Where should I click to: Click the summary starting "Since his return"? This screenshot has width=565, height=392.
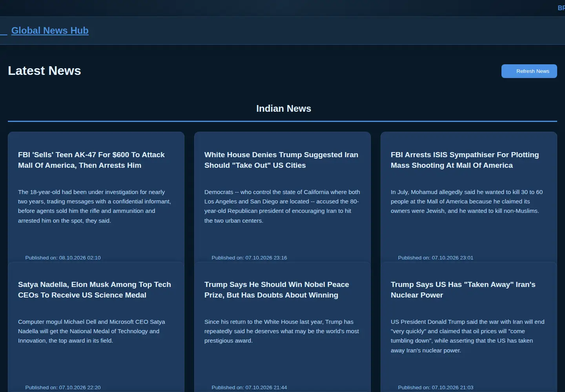pos(282,331)
